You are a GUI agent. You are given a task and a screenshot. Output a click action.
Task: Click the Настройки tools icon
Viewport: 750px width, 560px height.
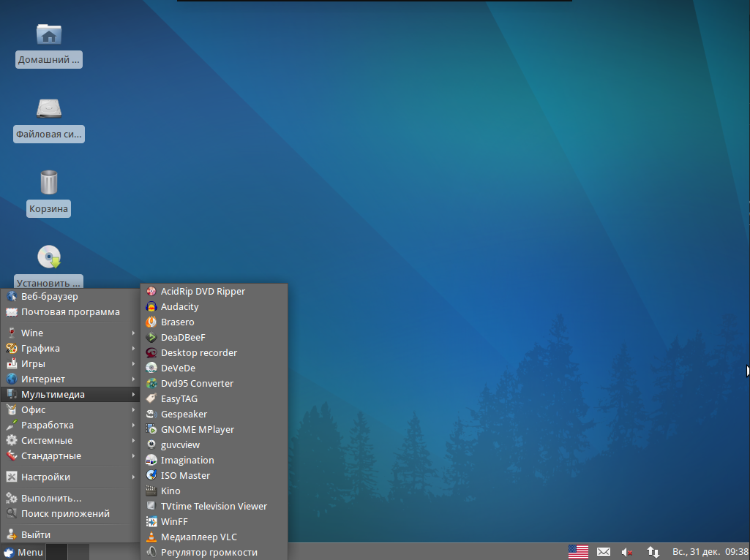coord(12,477)
